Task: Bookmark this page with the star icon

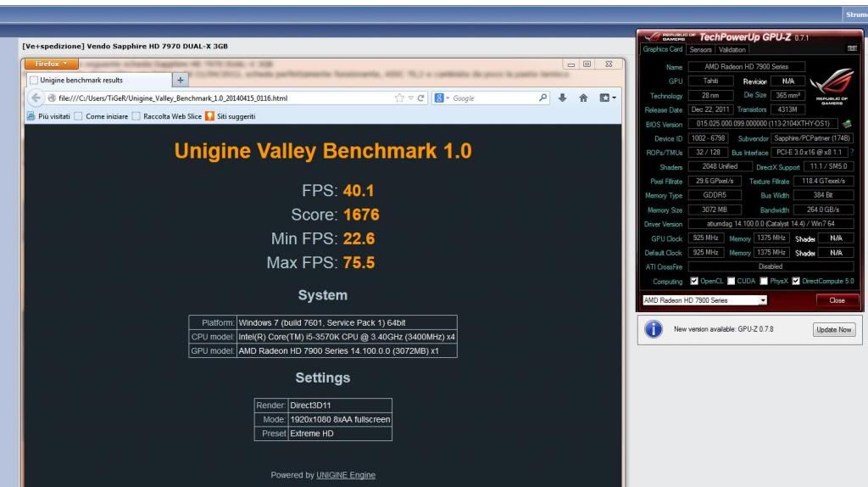Action: (x=399, y=98)
